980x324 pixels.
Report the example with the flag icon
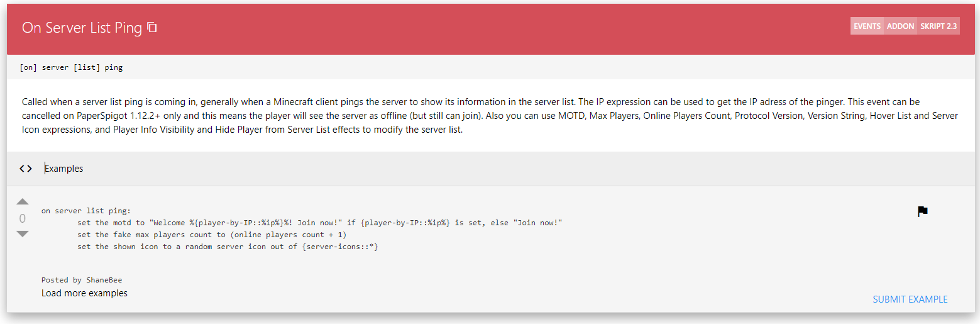923,211
